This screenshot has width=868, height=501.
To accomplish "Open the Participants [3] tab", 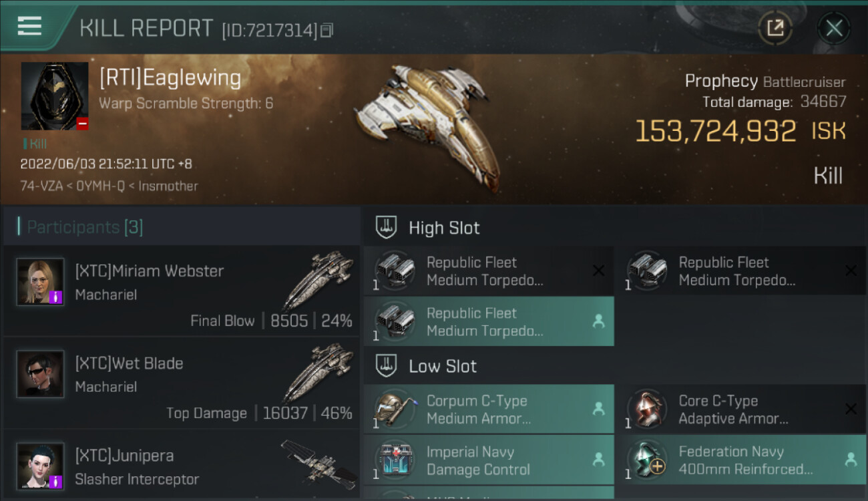I will [x=84, y=227].
